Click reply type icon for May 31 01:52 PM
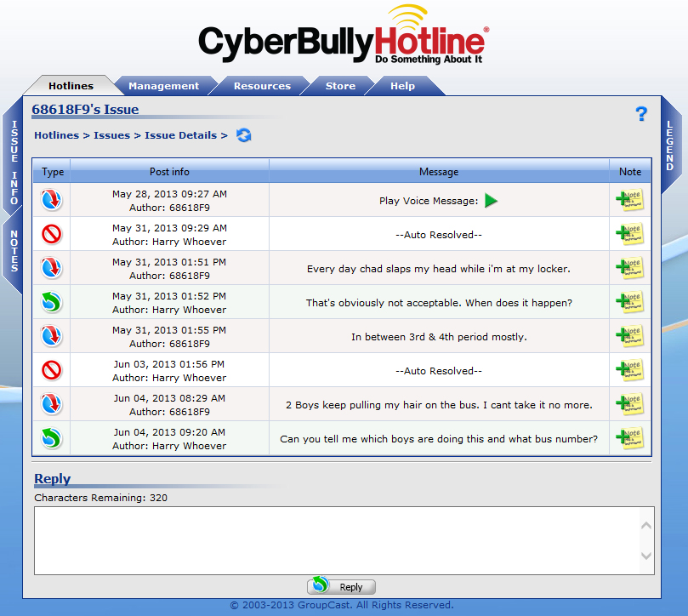The width and height of the screenshot is (688, 616). [51, 302]
